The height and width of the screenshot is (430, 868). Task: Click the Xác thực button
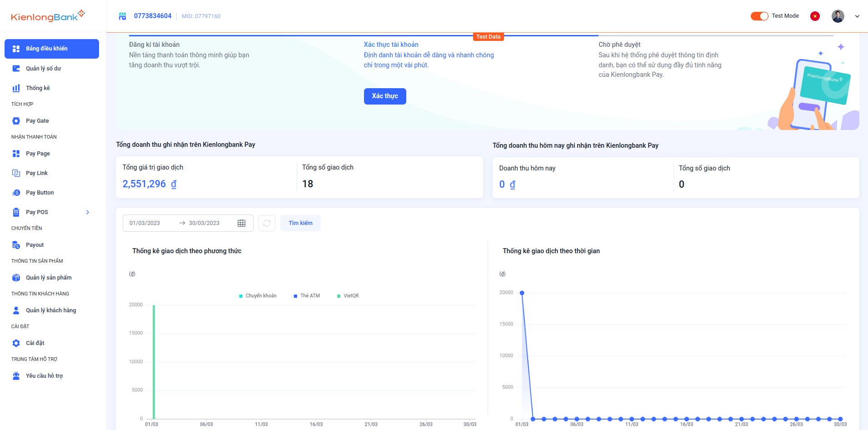click(x=385, y=96)
